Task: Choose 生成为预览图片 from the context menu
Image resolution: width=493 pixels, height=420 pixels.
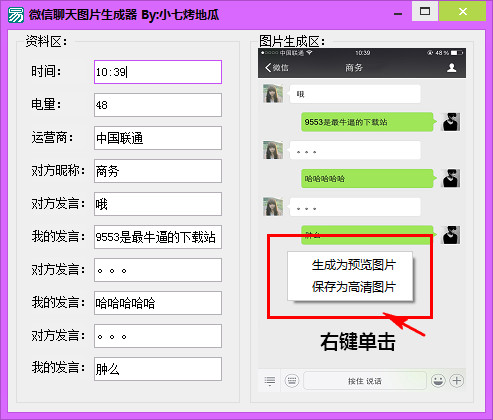Action: (353, 265)
